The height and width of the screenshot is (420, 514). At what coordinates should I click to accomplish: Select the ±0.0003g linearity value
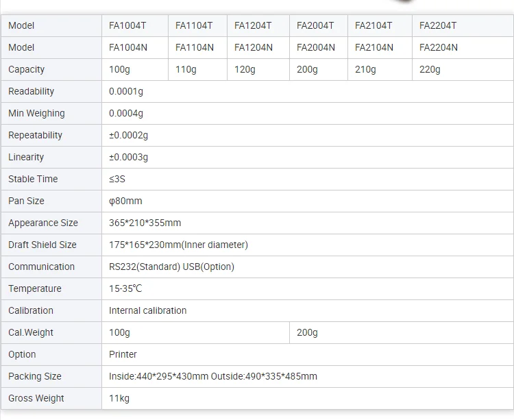(x=128, y=157)
